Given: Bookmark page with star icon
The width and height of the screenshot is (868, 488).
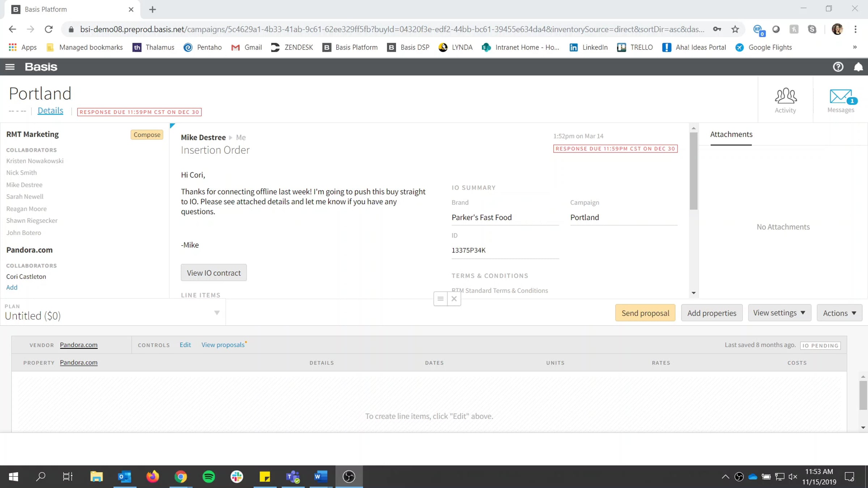Looking at the screenshot, I should coord(735,29).
